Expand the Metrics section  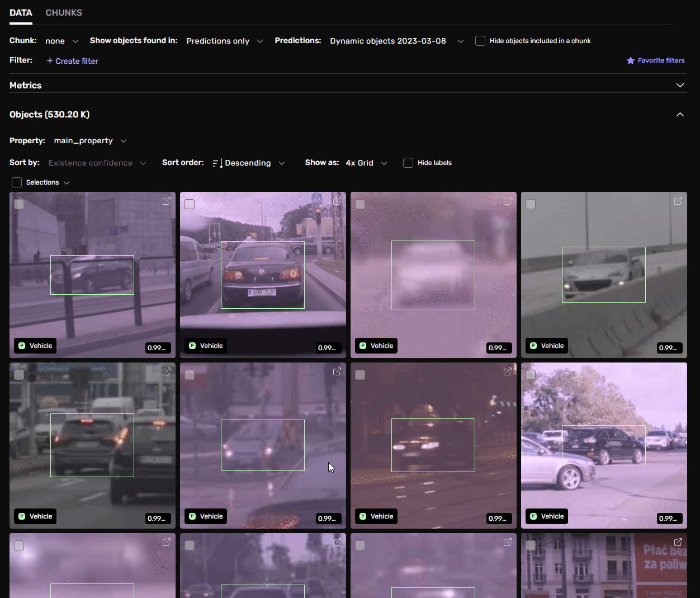tap(680, 85)
